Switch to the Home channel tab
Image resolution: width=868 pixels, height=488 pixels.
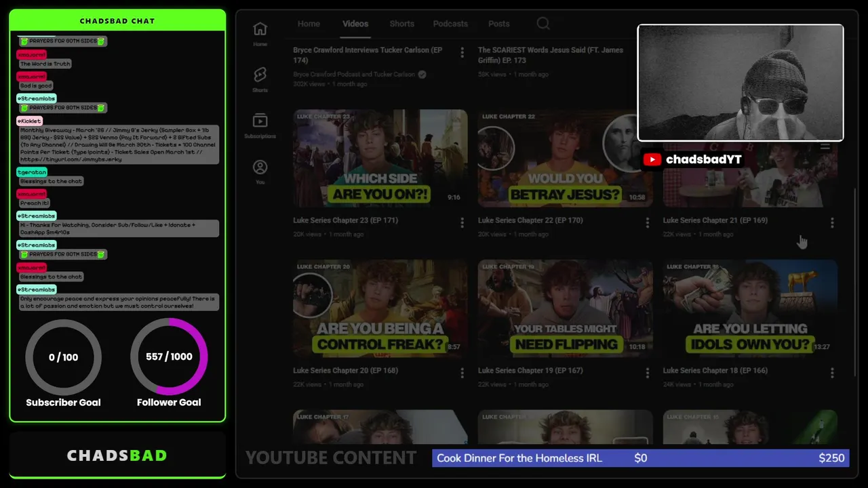pos(309,24)
